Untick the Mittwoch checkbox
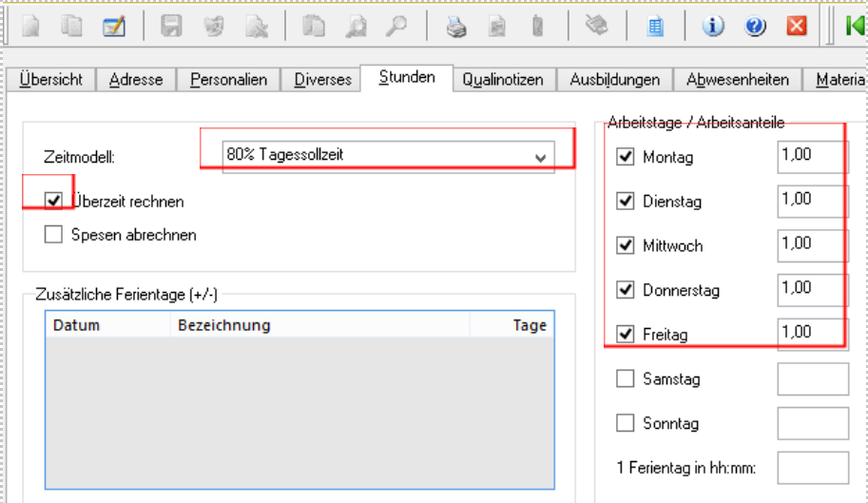Image resolution: width=868 pixels, height=503 pixels. point(626,245)
